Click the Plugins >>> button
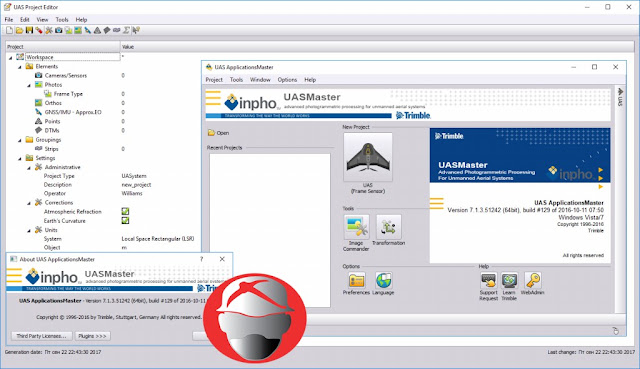Screen dimensions: 640x369 point(92,336)
